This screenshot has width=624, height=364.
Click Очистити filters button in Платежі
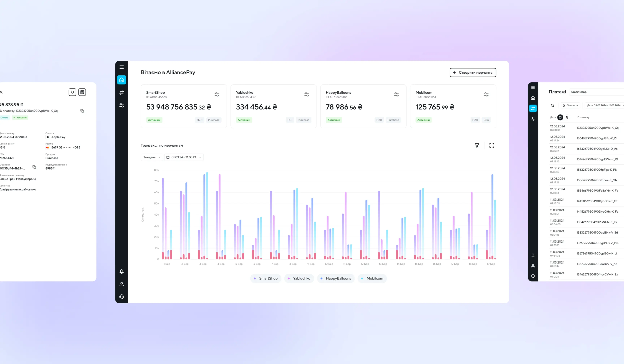point(571,105)
